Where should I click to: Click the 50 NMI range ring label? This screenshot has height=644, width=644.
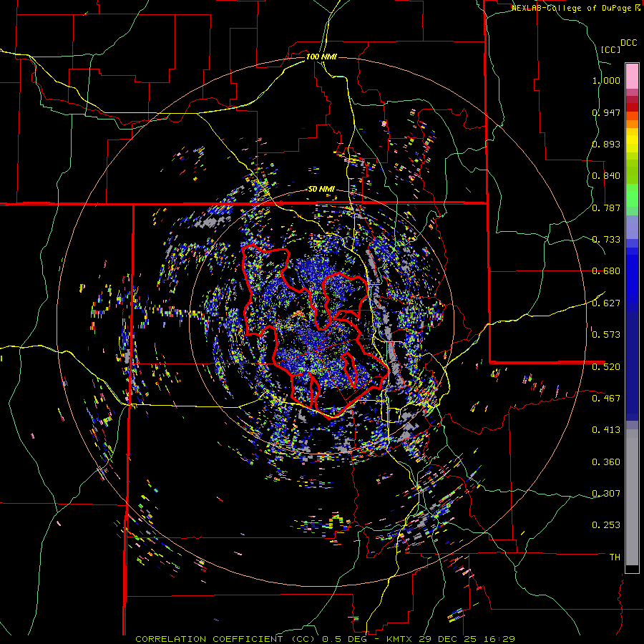321,189
